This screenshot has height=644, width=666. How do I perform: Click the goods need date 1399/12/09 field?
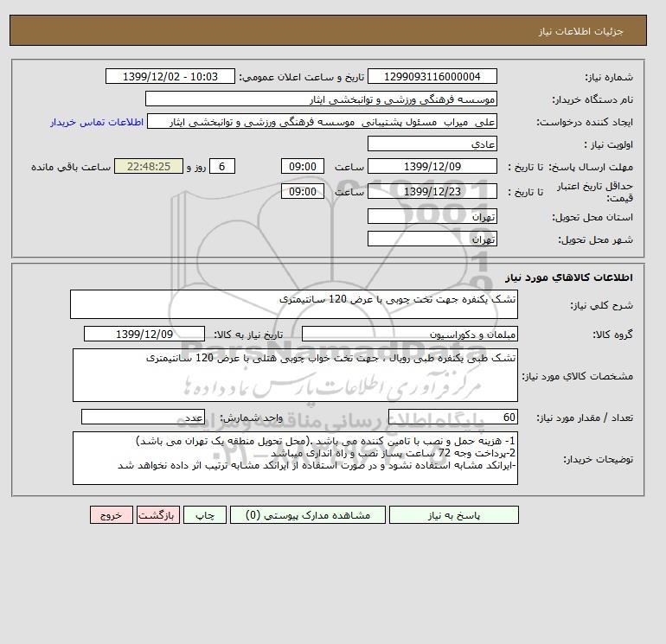tap(144, 334)
